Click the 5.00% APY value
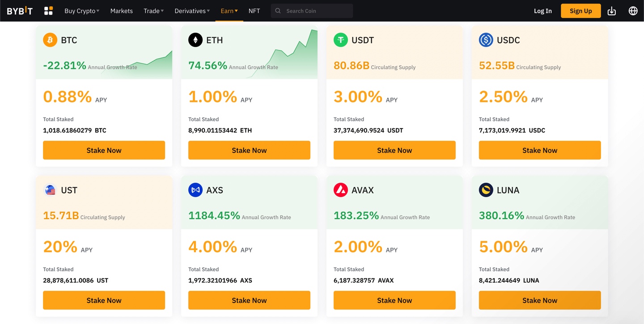Screen dimensions: 644x324 tap(504, 247)
